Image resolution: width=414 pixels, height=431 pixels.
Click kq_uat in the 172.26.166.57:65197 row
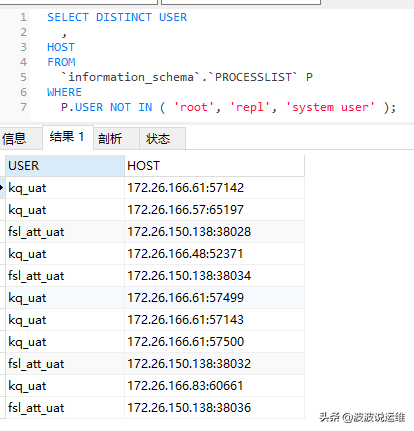coord(65,210)
